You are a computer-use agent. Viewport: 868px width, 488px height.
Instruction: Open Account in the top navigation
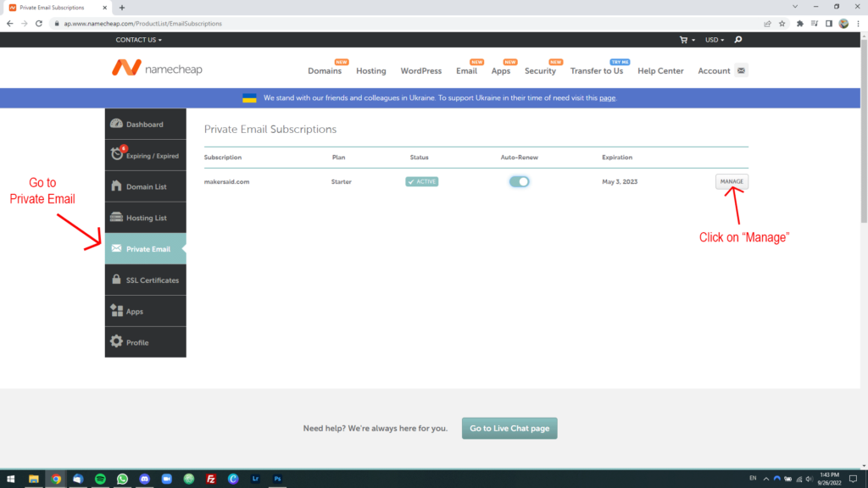(x=714, y=71)
